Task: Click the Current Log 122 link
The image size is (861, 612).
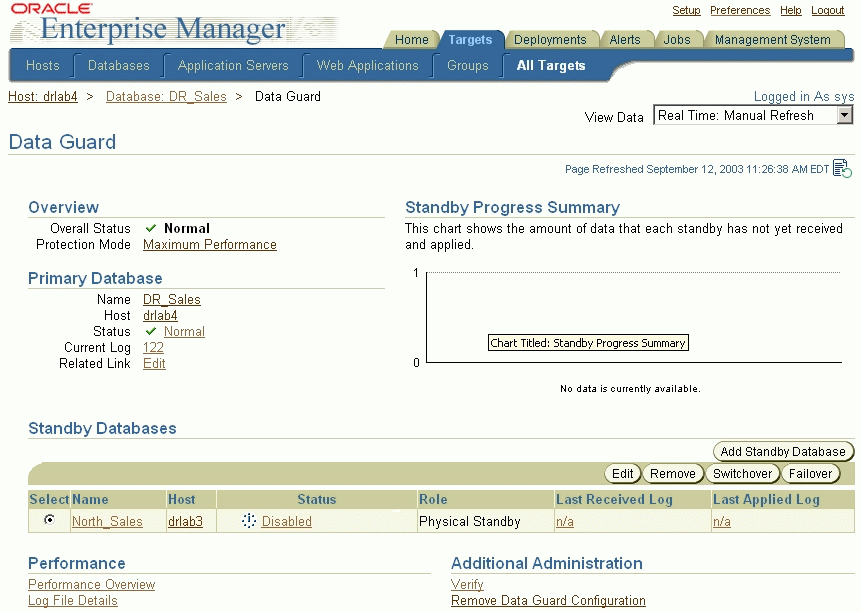Action: (153, 348)
